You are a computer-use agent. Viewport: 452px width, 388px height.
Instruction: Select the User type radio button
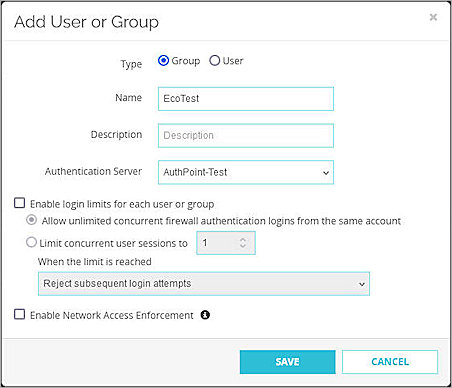[x=214, y=61]
